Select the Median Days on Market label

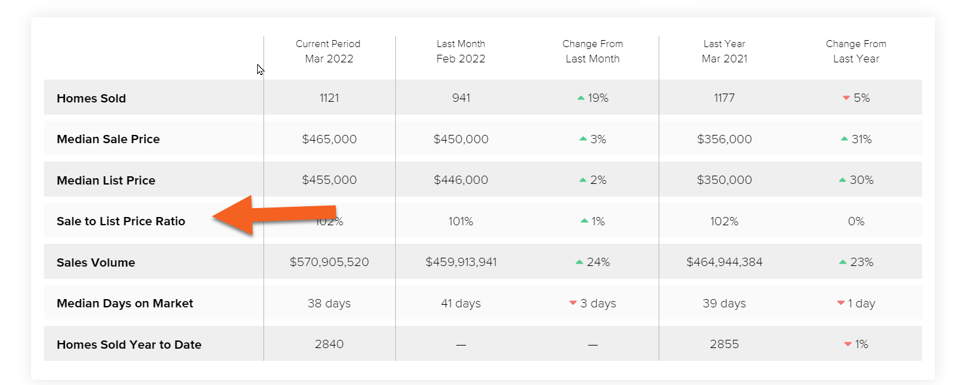[x=125, y=304]
